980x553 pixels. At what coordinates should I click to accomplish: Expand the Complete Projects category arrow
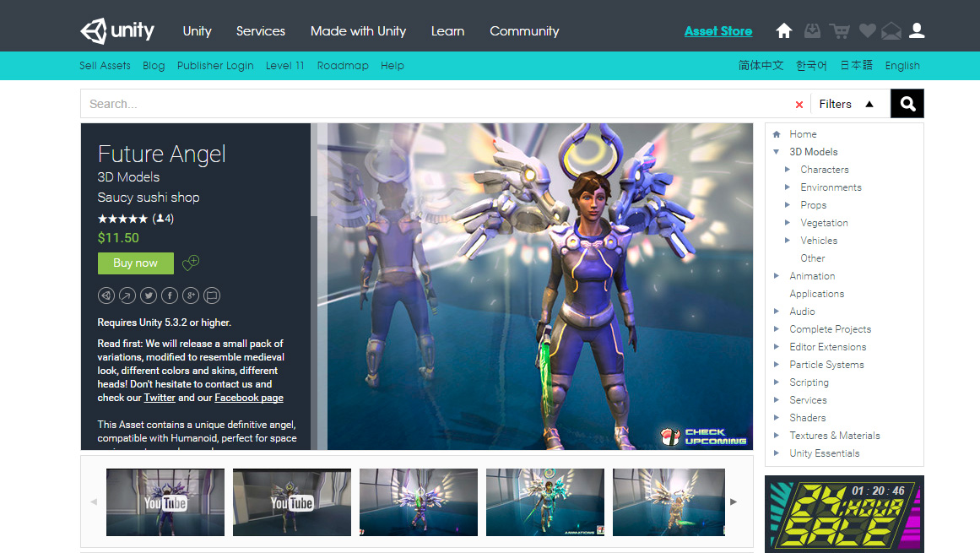click(x=777, y=328)
